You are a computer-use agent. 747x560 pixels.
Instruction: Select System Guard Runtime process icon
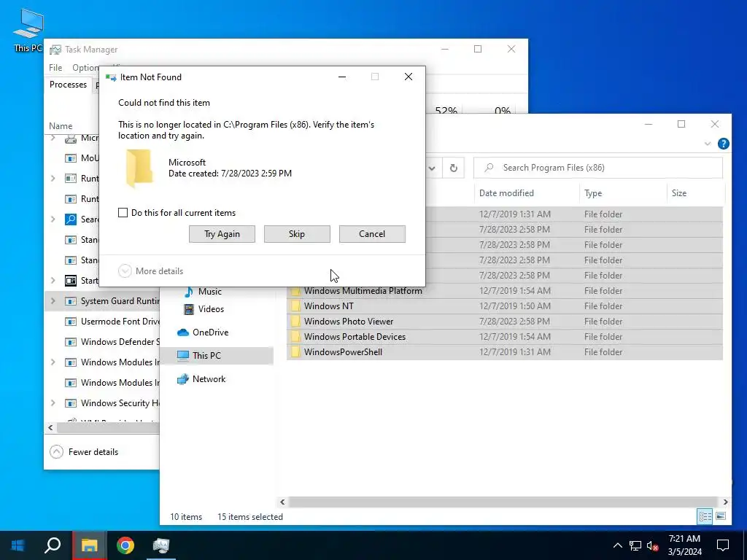coord(71,301)
